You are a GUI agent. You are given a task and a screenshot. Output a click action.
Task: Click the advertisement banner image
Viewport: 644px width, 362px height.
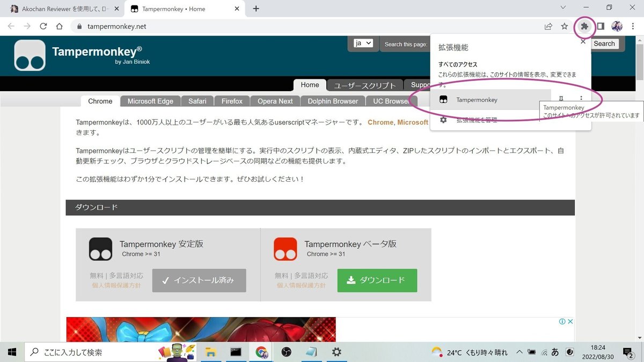[201, 329]
